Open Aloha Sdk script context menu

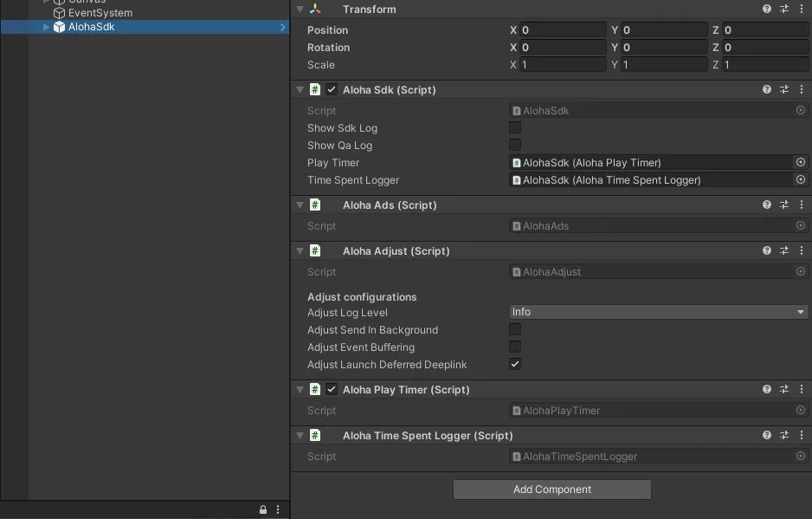pyautogui.click(x=801, y=89)
